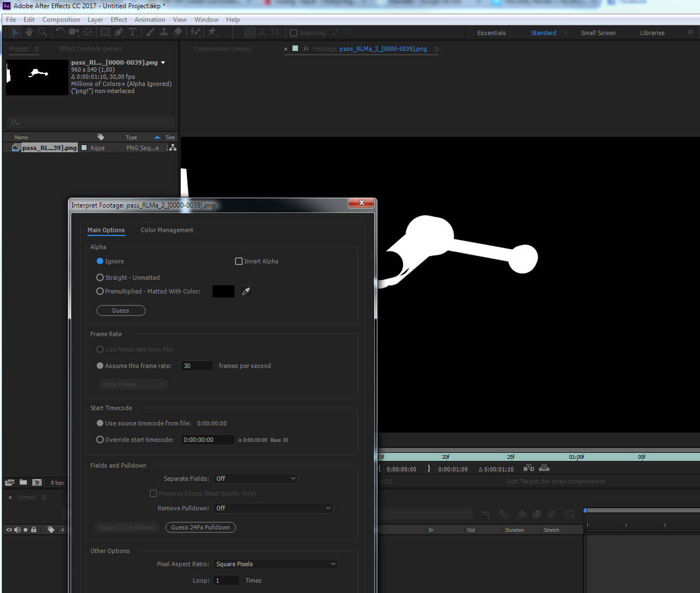Viewport: 700px width, 593px height.
Task: Click the Guess alpha button
Action: coord(121,310)
